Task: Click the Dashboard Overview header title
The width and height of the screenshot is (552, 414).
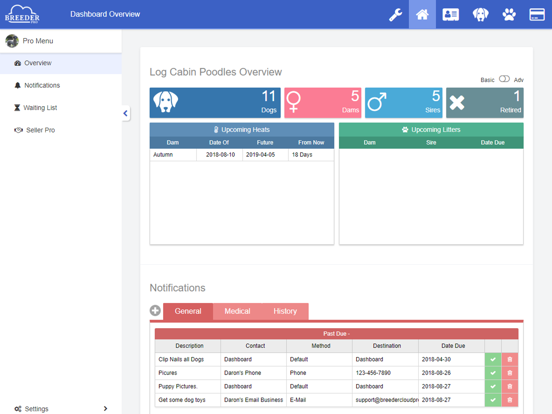Action: point(105,14)
